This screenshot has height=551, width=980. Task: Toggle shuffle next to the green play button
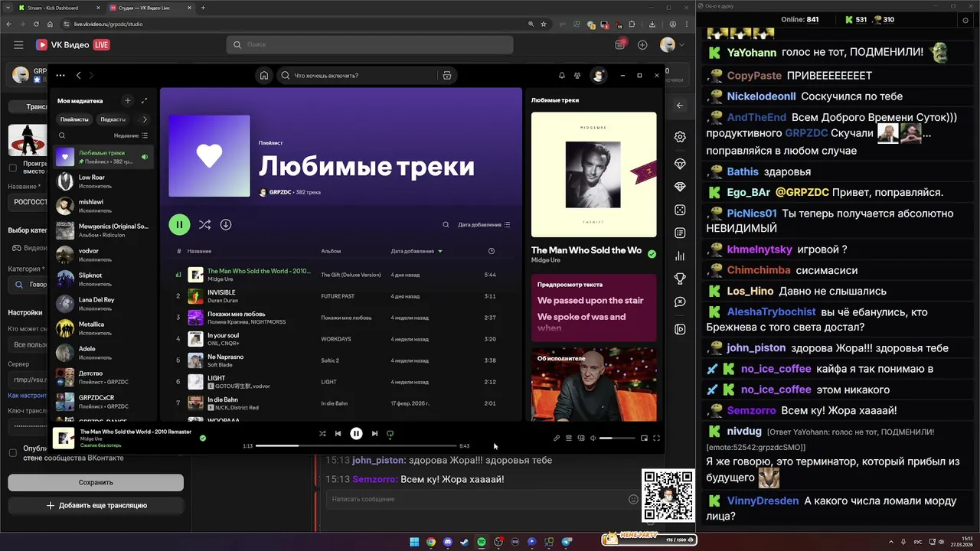204,224
